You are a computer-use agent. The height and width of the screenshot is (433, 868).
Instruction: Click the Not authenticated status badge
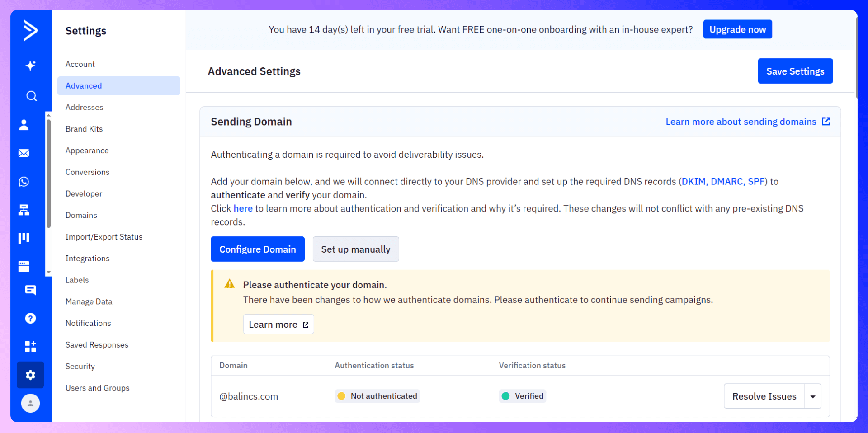[377, 396]
